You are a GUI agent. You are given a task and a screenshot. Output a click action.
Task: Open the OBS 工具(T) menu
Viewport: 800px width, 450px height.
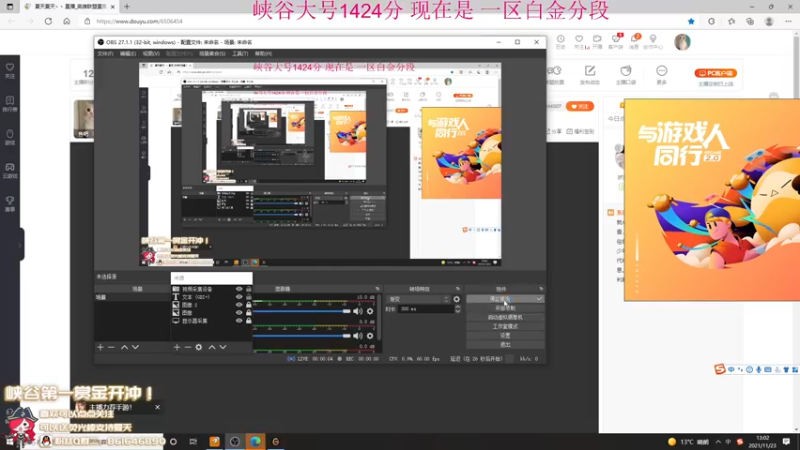240,54
